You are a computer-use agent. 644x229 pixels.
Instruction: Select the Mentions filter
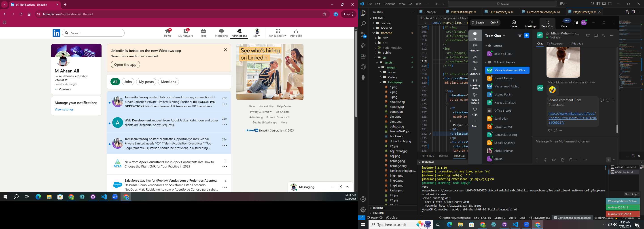point(169,82)
